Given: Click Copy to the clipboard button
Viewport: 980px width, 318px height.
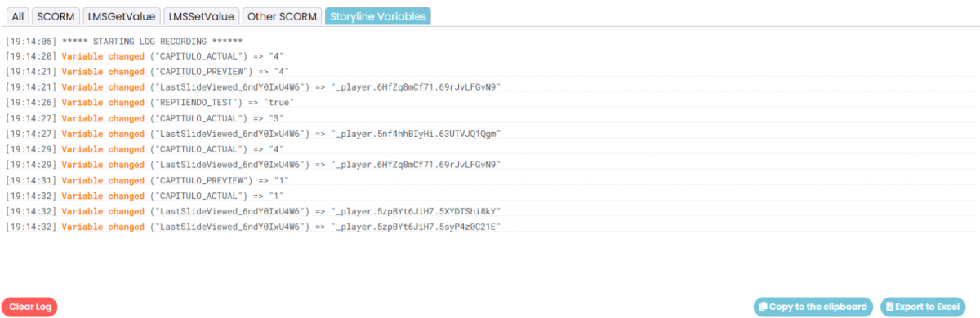Looking at the screenshot, I should click(x=813, y=307).
